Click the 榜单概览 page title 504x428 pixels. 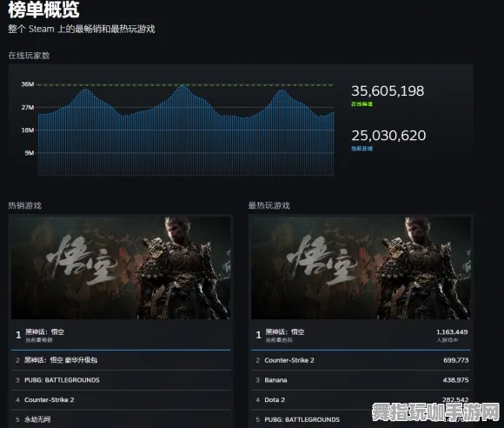coord(43,10)
